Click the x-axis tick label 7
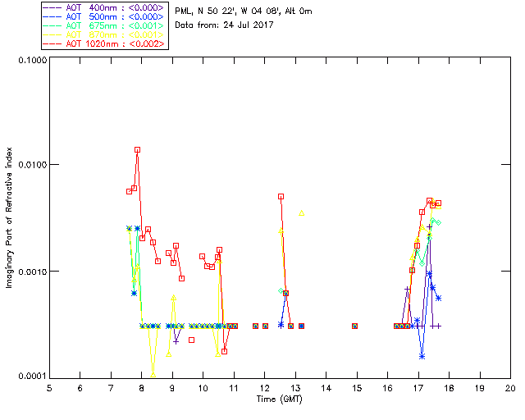This screenshot has height=420, width=525. coord(111,388)
